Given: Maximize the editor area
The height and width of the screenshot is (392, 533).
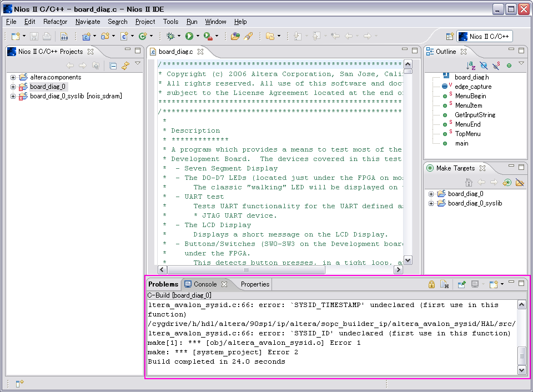Looking at the screenshot, I should point(415,51).
